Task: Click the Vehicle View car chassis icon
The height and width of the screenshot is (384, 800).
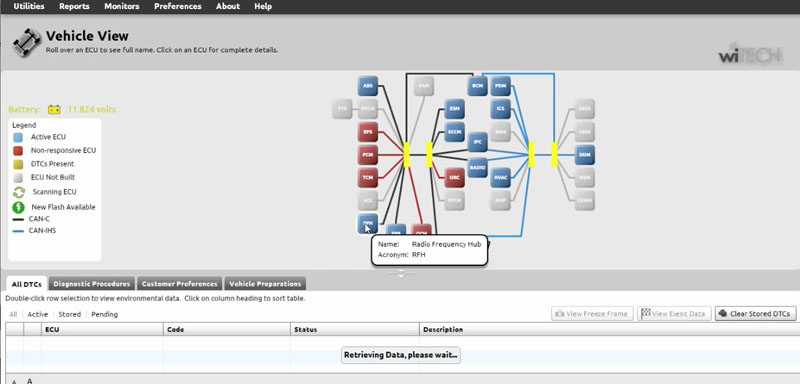Action: tap(26, 42)
